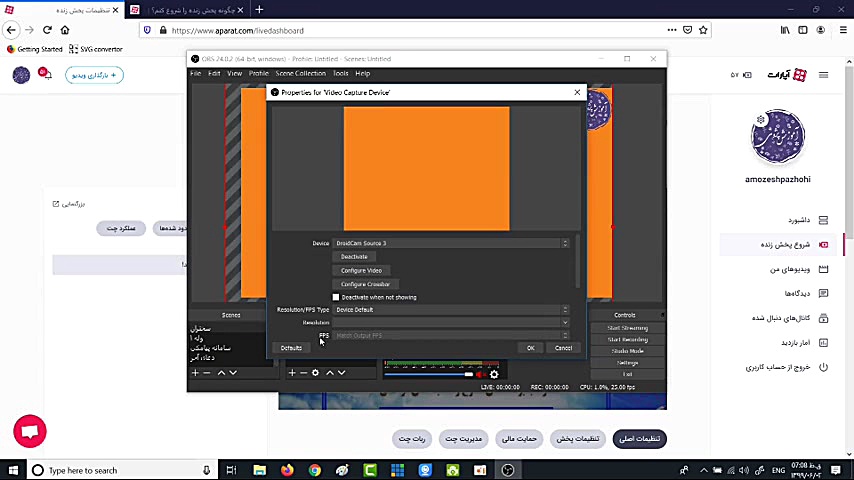Add a source with the Sources plus icon
Viewport: 854px width, 480px height.
point(292,373)
